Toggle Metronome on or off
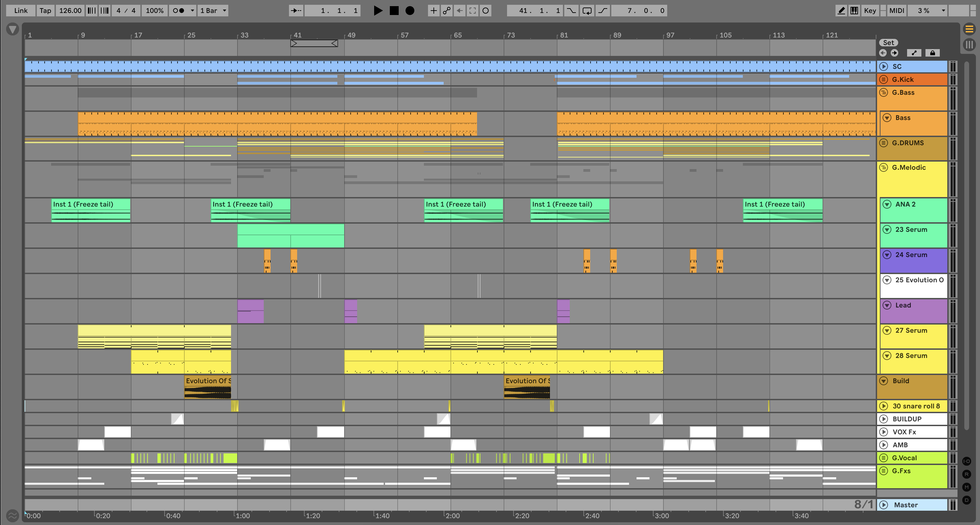Viewport: 980px width, 525px height. (x=179, y=11)
